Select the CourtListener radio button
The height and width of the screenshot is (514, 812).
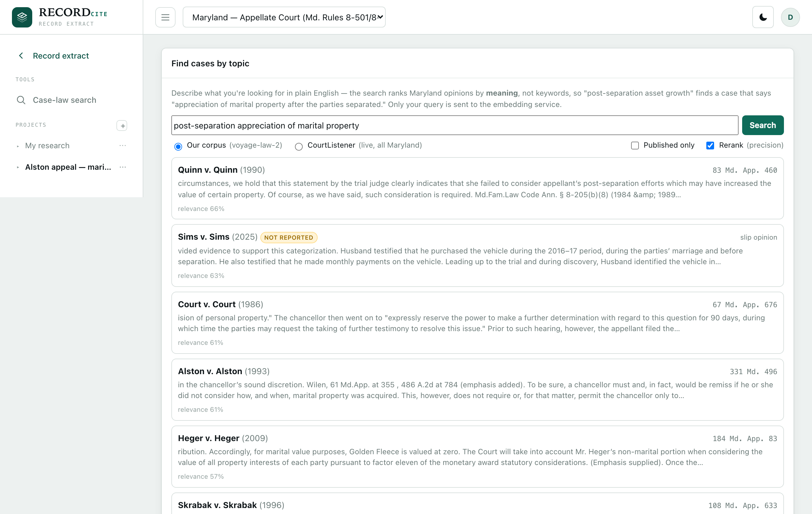click(x=299, y=146)
